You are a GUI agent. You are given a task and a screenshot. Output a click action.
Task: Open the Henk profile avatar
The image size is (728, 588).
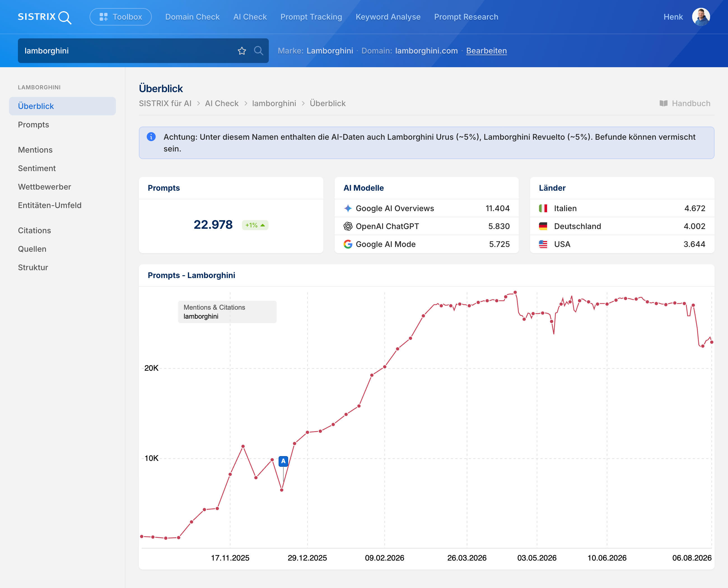[701, 17]
